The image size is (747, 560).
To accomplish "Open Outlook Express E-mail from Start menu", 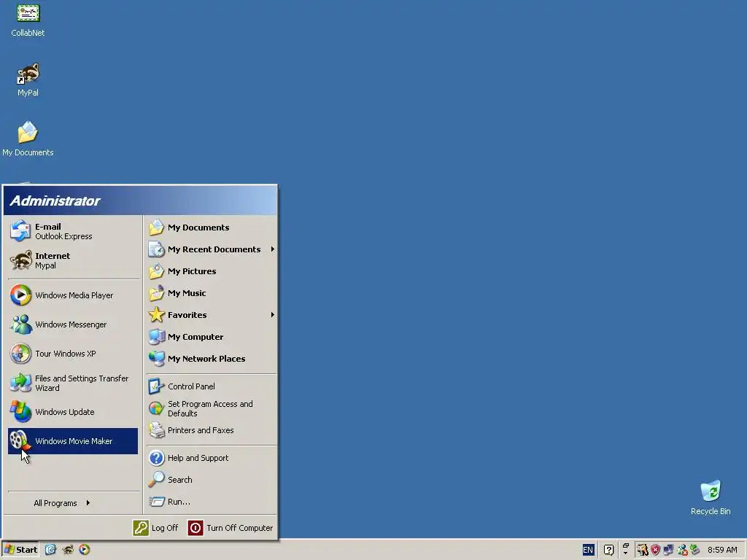I will click(73, 231).
